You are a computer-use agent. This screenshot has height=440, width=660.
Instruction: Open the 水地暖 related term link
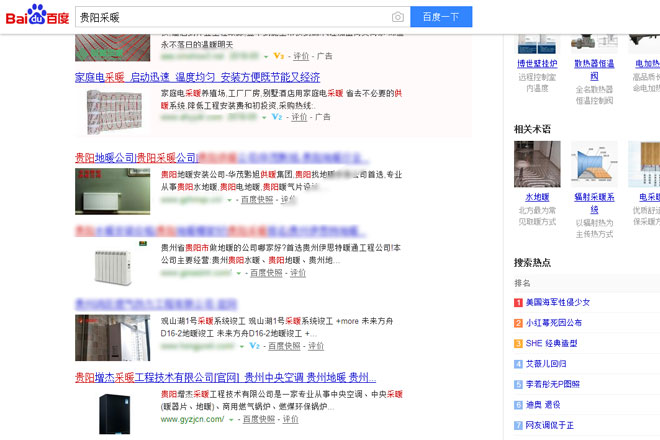point(537,197)
